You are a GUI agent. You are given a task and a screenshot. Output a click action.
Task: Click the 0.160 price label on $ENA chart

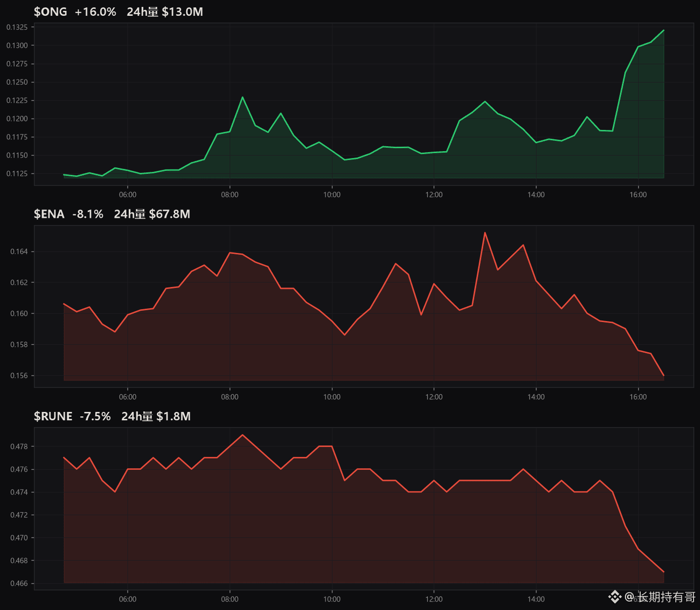(19, 314)
